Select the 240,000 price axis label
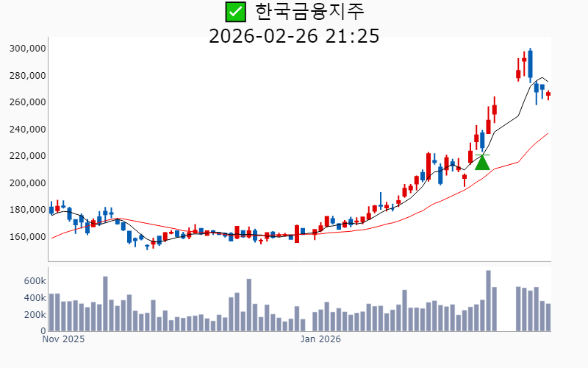 [x=28, y=130]
